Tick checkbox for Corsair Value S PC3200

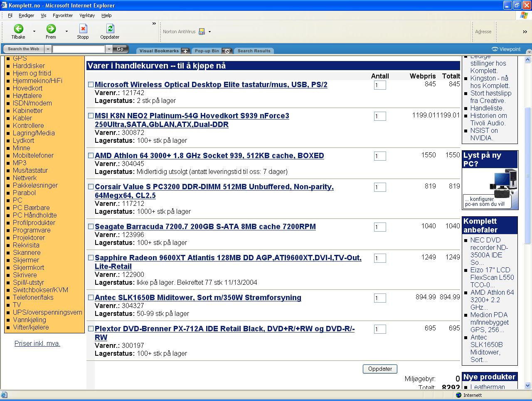click(x=91, y=186)
